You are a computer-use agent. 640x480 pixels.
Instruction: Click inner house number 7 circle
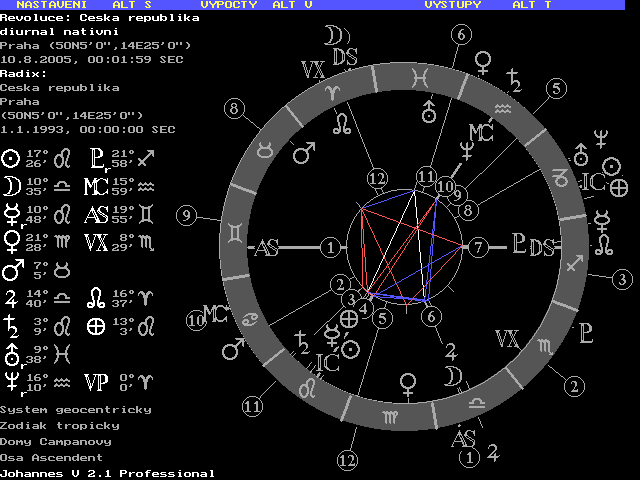coord(477,246)
